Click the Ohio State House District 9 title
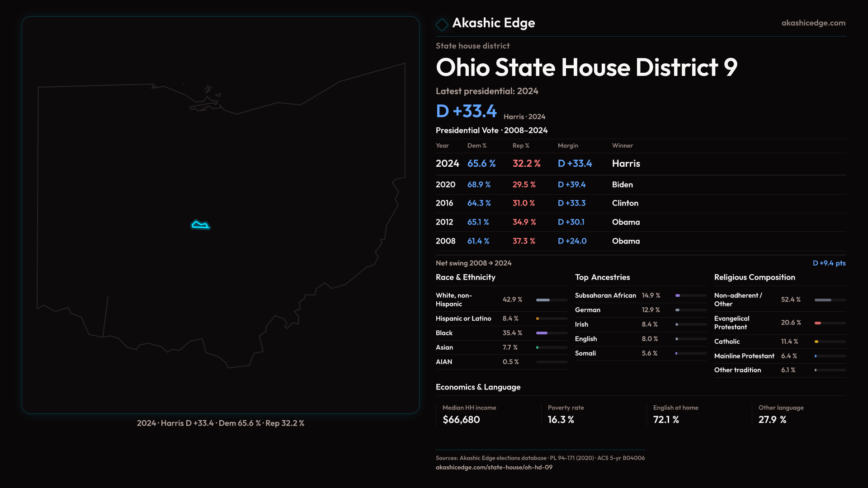Viewport: 868px width, 488px height. (x=586, y=67)
